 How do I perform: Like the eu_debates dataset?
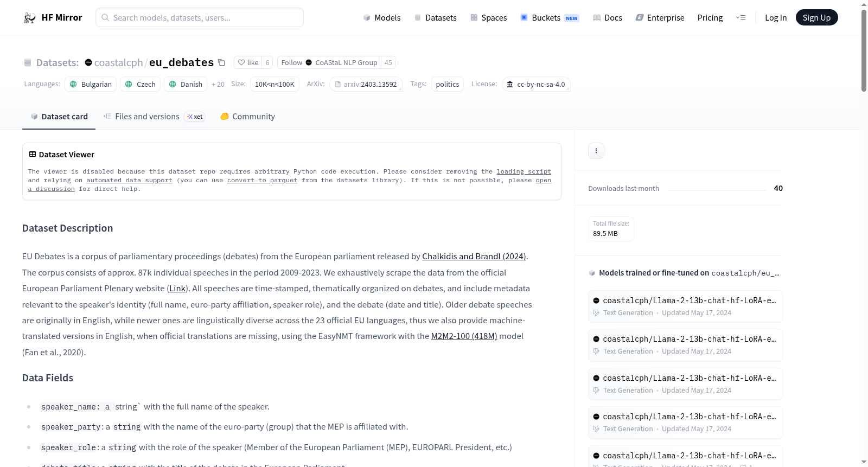(248, 62)
